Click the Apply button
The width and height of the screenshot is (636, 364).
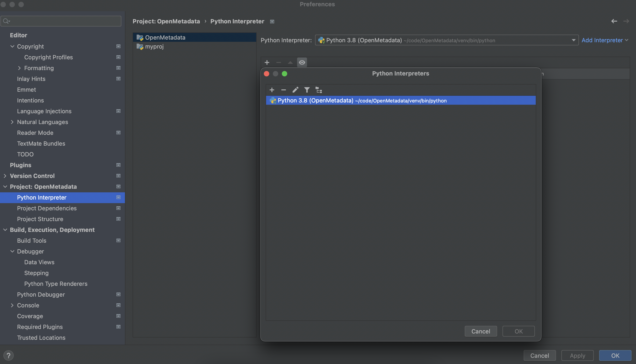pyautogui.click(x=577, y=355)
